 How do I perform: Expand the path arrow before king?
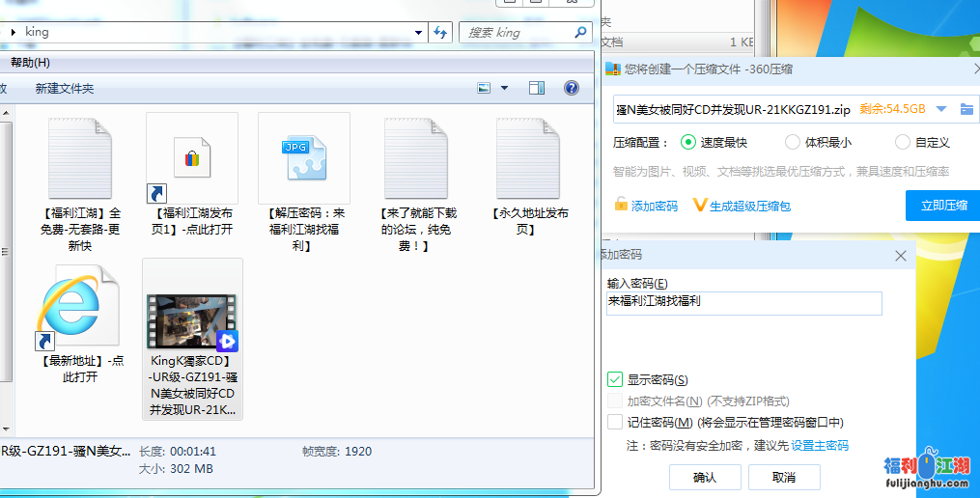[x=14, y=32]
